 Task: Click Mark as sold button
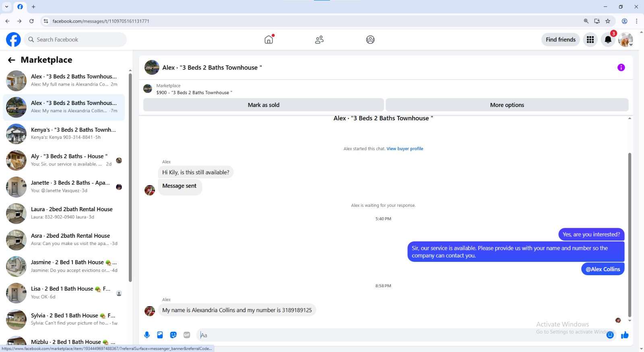coord(264,105)
